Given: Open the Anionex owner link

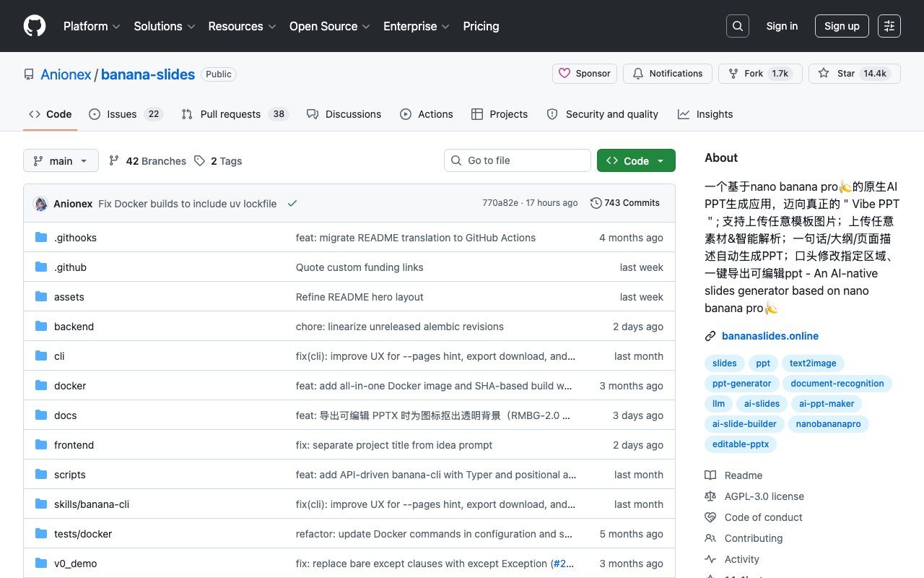Looking at the screenshot, I should tap(66, 74).
